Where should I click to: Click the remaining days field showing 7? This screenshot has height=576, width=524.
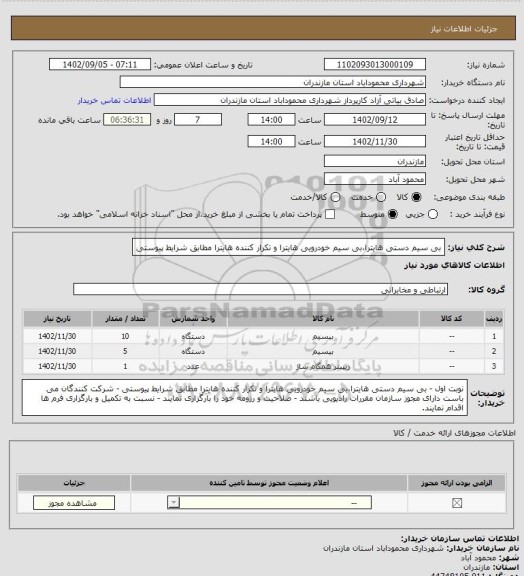point(198,120)
